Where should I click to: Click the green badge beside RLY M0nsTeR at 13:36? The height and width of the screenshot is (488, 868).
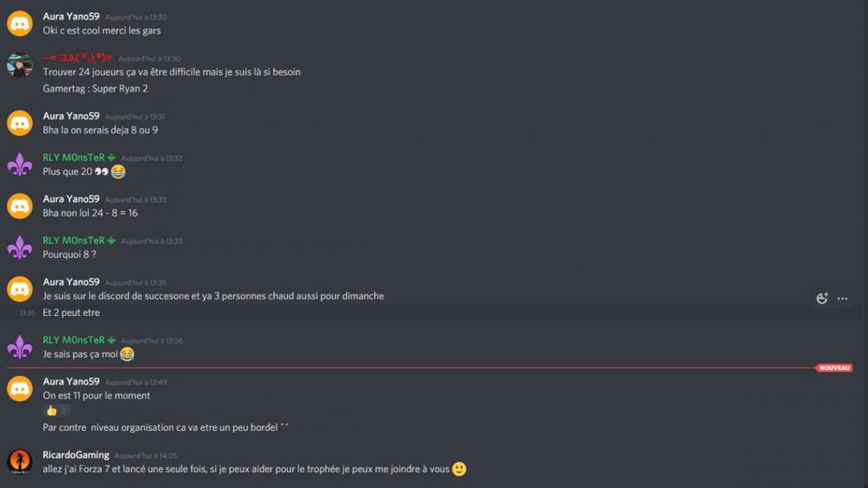[x=112, y=340]
